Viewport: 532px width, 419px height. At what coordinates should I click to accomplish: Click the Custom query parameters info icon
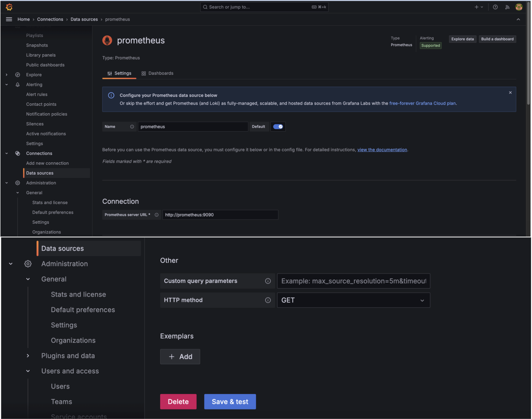(268, 281)
